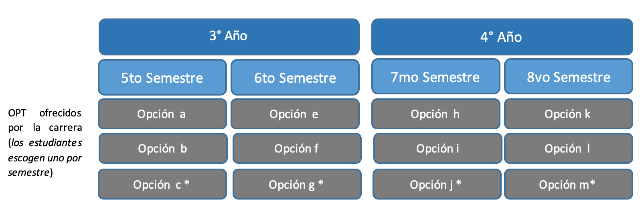
Task: Choose Opción b box
Action: point(163,149)
